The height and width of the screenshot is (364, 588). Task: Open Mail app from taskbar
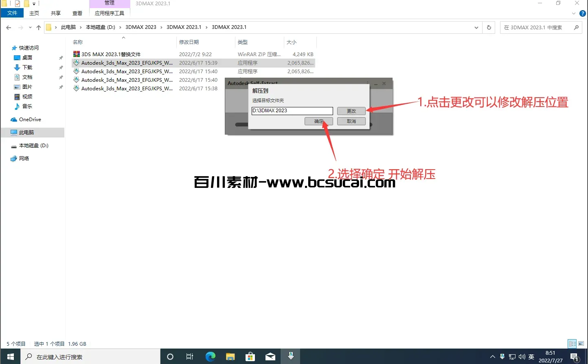[x=270, y=357]
